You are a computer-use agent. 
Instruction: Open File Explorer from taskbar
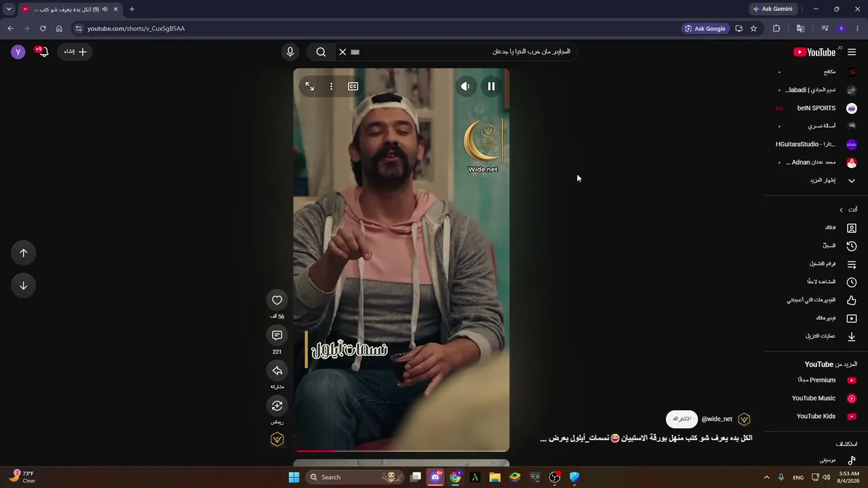pyautogui.click(x=495, y=477)
